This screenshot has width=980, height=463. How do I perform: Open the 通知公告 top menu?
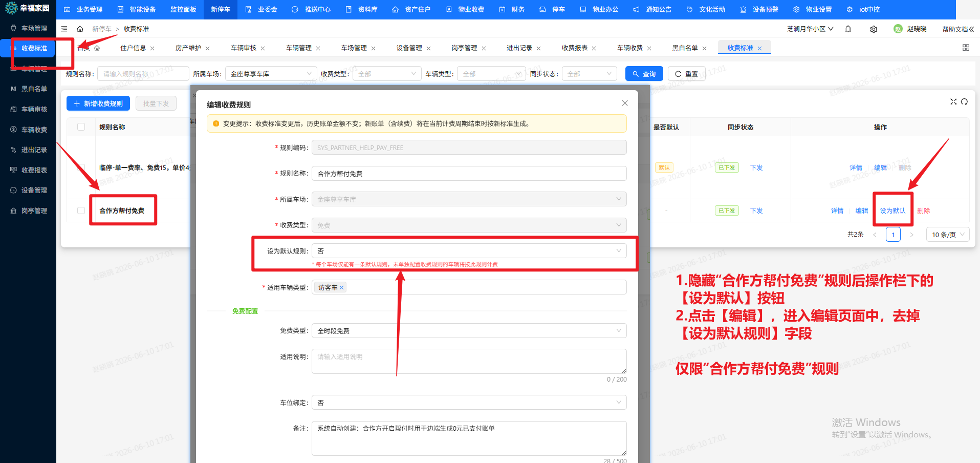(652, 9)
